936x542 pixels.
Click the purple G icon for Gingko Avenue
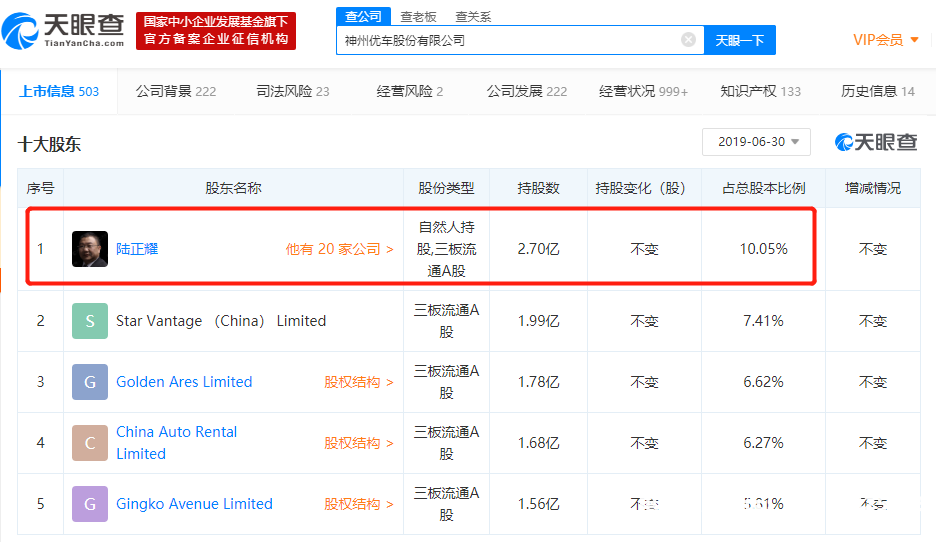[90, 504]
